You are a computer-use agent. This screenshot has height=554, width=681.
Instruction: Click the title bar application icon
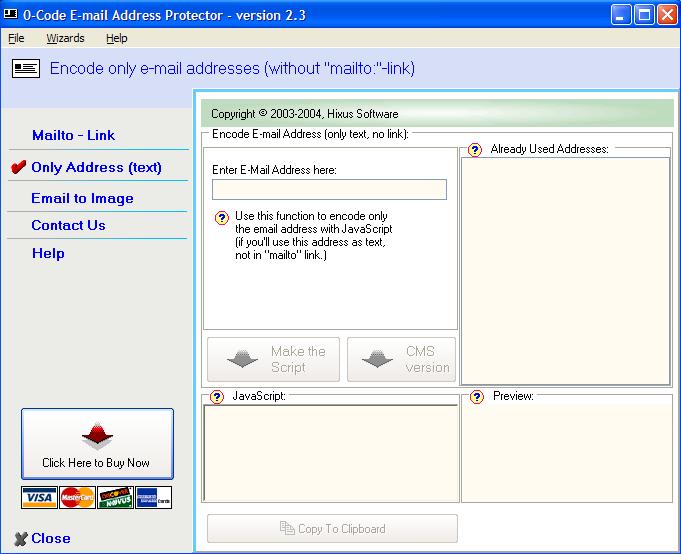10,14
